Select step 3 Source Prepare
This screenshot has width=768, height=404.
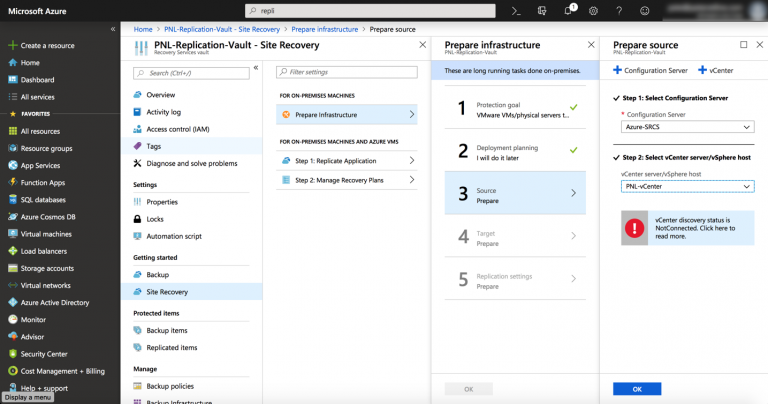[x=515, y=193]
